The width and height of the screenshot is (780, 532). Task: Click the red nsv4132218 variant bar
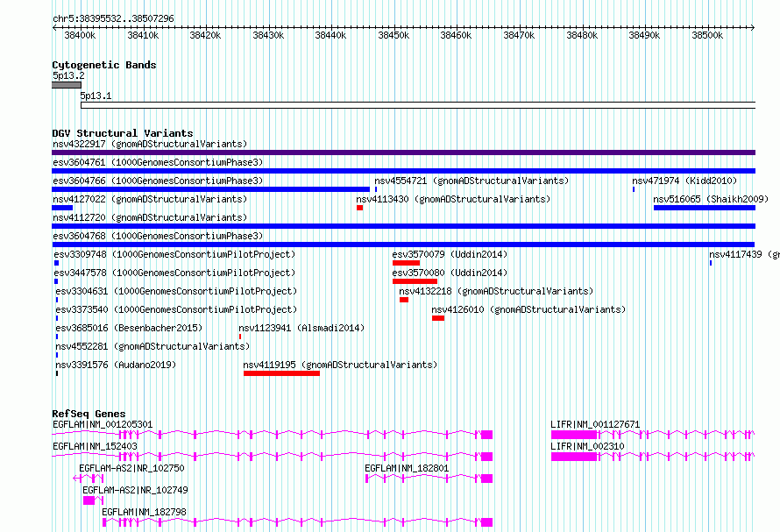(404, 300)
